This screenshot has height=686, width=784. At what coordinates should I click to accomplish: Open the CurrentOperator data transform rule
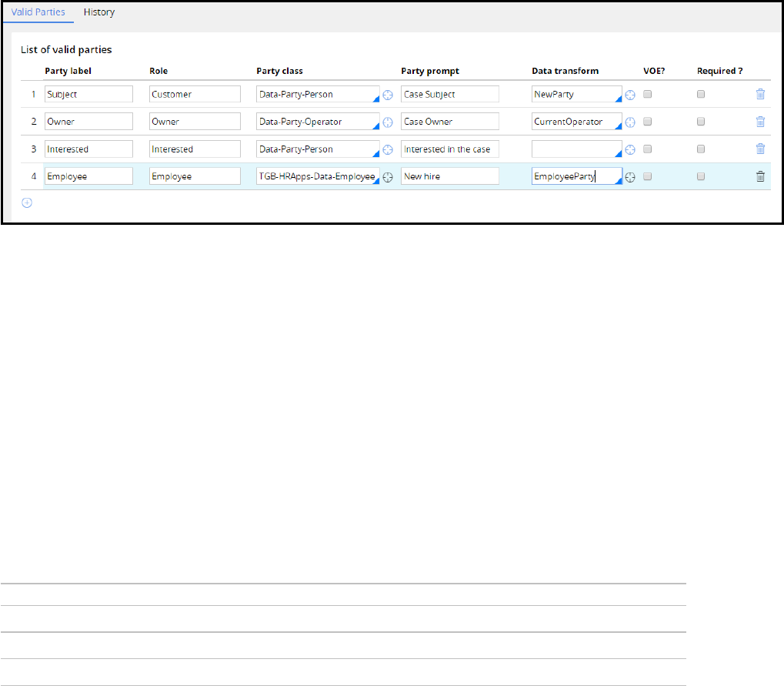click(629, 122)
